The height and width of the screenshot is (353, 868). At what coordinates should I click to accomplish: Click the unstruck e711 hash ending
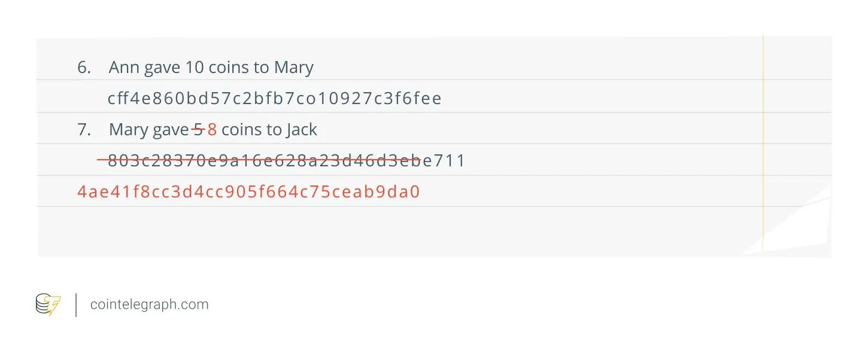click(x=444, y=160)
